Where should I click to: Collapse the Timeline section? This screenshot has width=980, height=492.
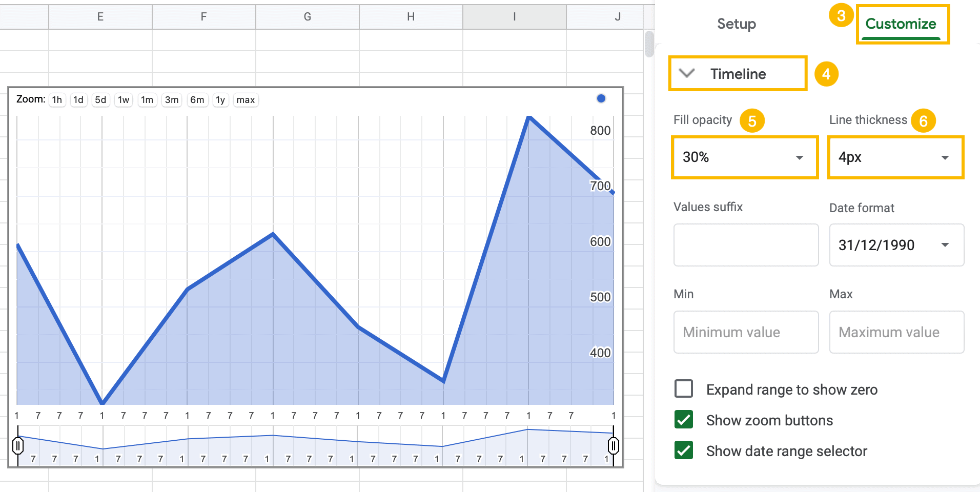pos(687,73)
